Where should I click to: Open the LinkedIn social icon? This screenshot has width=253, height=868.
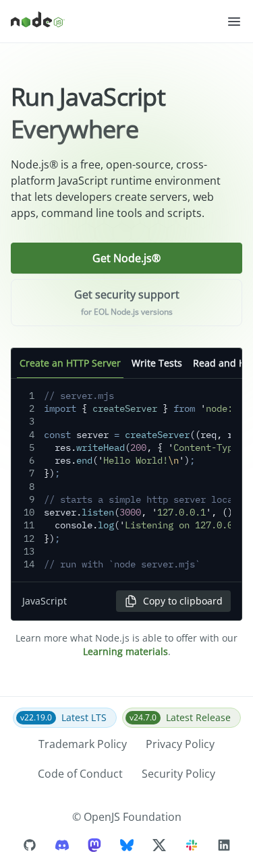click(x=224, y=845)
